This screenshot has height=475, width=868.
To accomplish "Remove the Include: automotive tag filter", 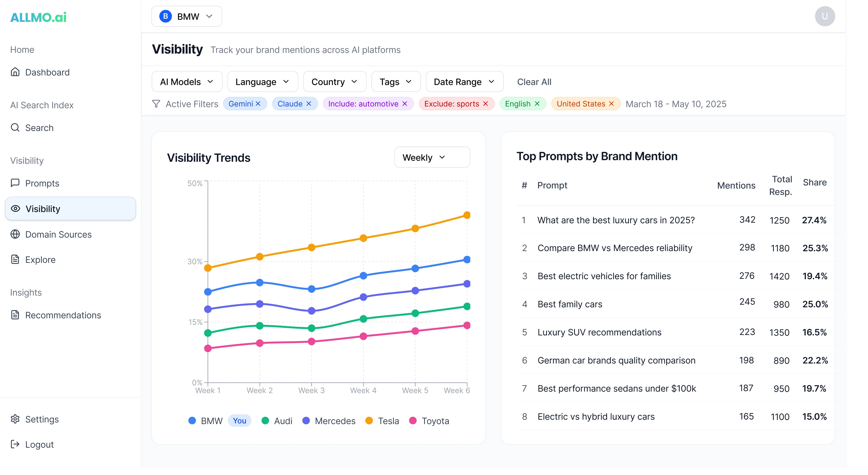I will click(x=405, y=104).
